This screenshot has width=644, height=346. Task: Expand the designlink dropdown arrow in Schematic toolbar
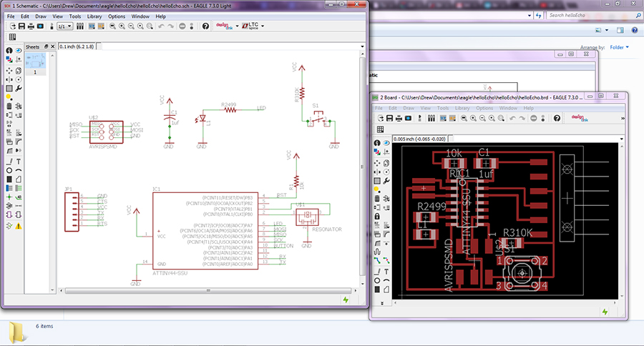coord(237,26)
